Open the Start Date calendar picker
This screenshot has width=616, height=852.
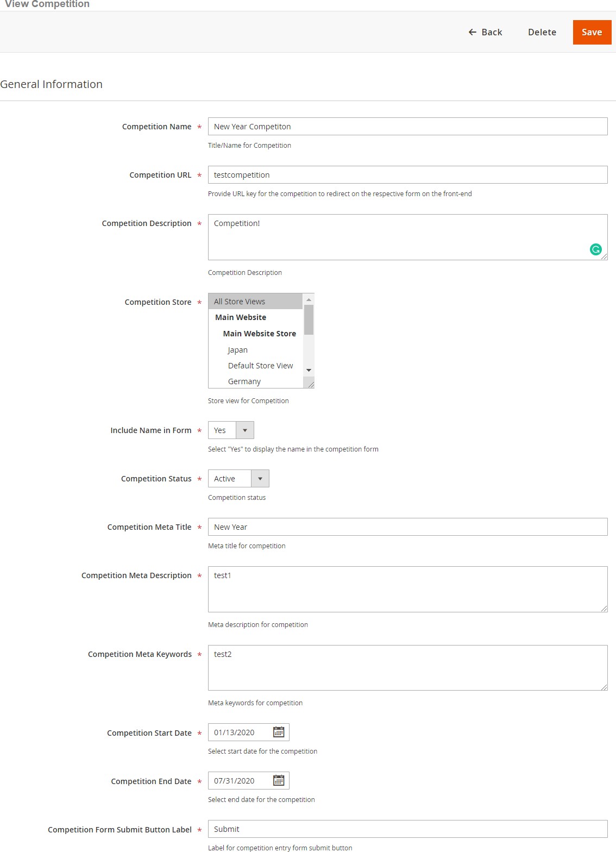(279, 732)
